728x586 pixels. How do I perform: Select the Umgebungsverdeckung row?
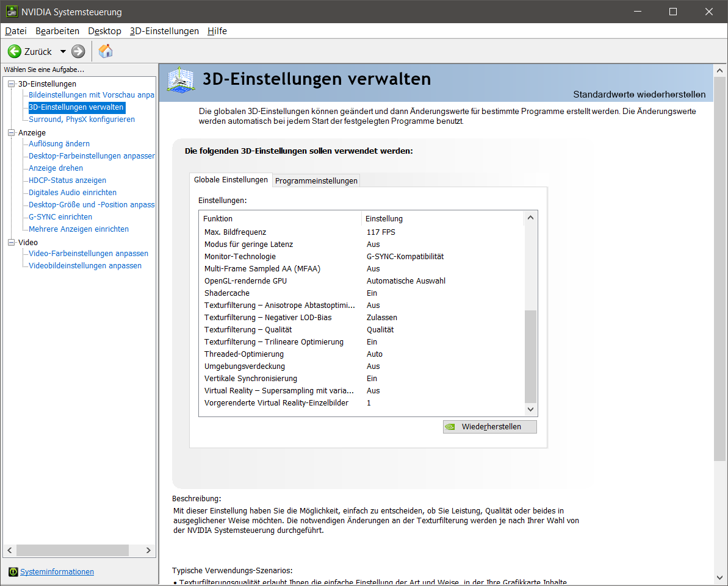click(362, 366)
